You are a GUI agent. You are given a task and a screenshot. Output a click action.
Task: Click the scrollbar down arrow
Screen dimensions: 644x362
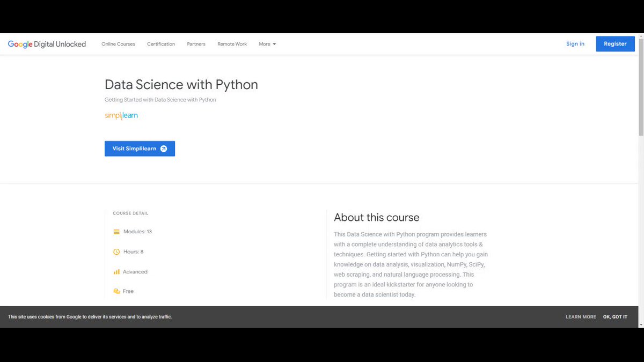(x=641, y=324)
